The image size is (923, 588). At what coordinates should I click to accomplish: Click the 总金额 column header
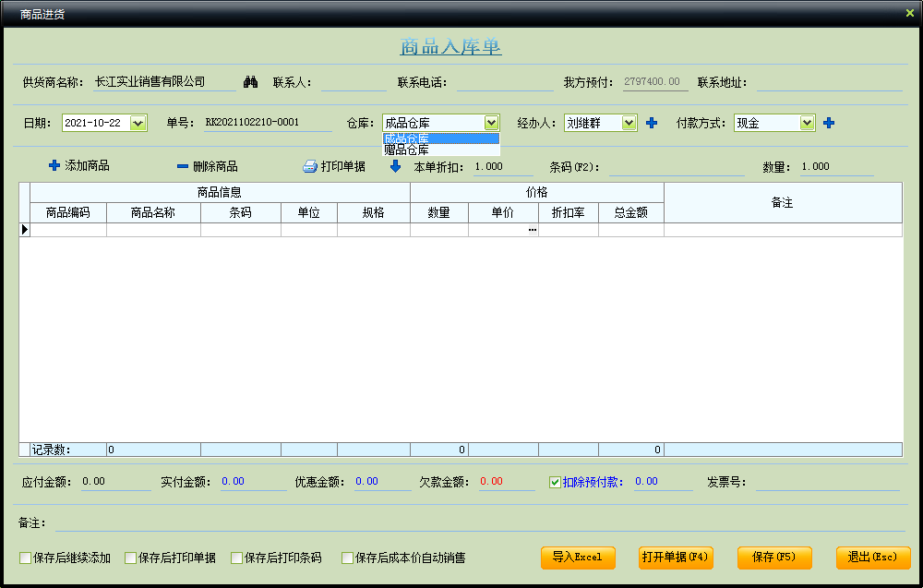(631, 212)
